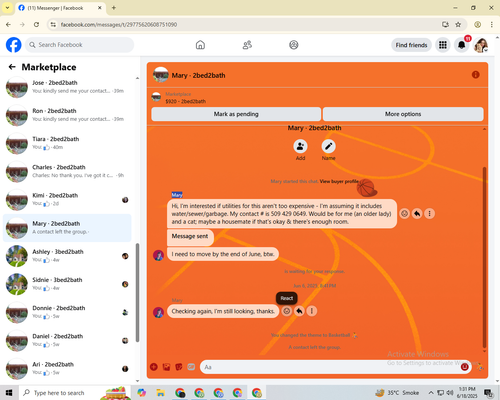This screenshot has width=500, height=400.
Task: Open the Groups icon in top navigation
Action: pos(294,45)
